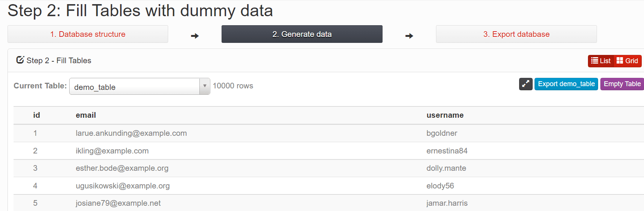Select the row with larue.ankunding@example.com
The image size is (644, 211).
click(329, 133)
